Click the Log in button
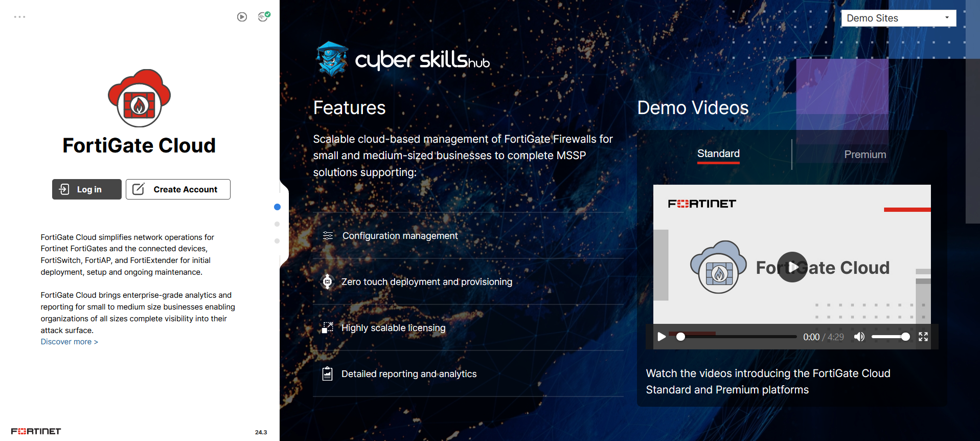 tap(87, 189)
